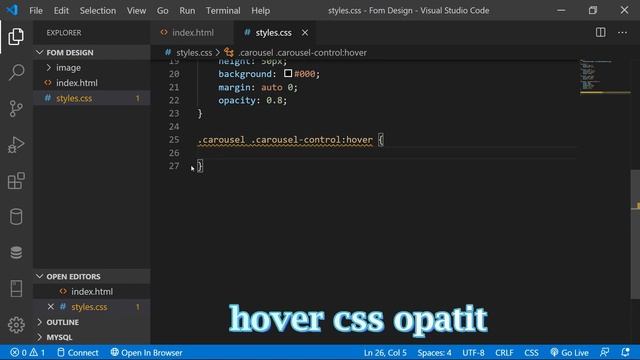Select styles.css in the explorer tree
Screen dimensions: 640x360
point(92,98)
